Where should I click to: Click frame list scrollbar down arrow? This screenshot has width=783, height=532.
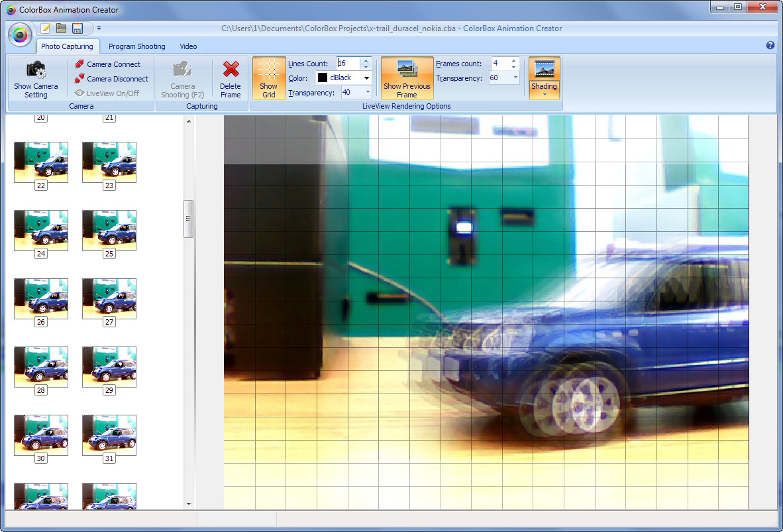coord(189,504)
